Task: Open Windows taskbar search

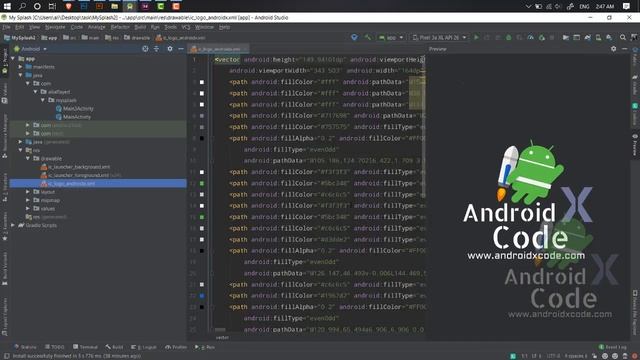Action: [22, 6]
